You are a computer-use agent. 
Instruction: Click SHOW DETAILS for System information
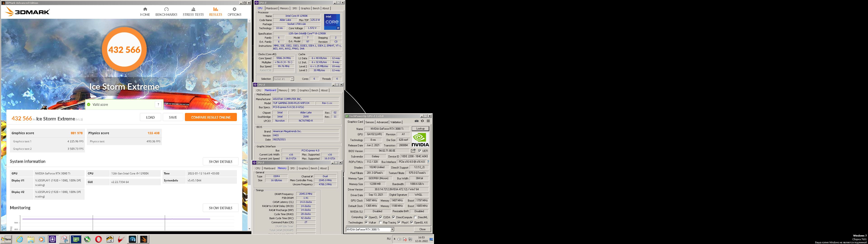tap(220, 162)
